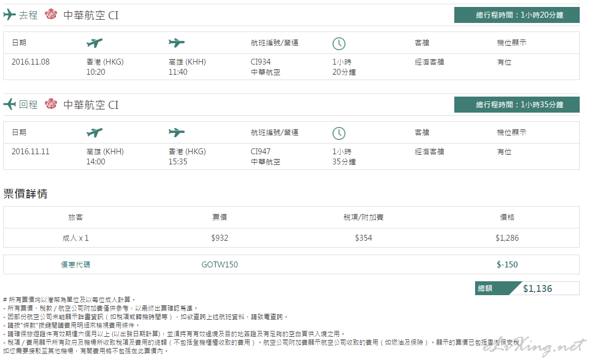592x364 pixels.
Task: Click the discount amount $-150
Action: point(507,265)
